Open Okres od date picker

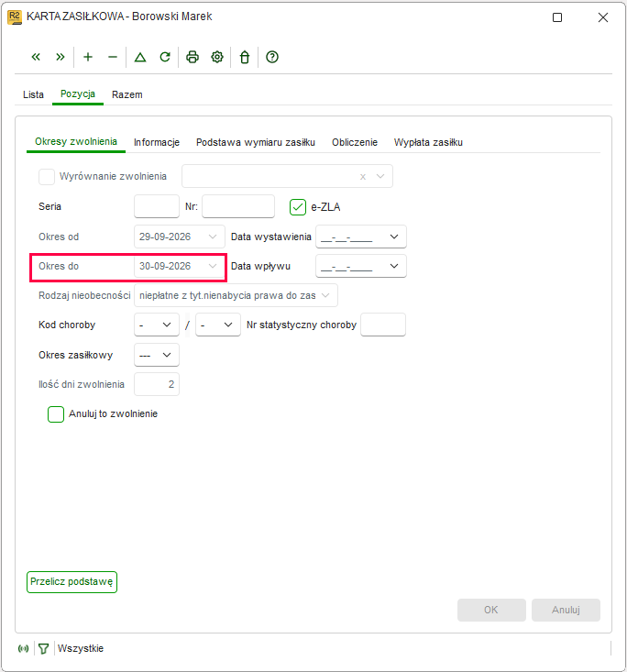pos(213,237)
